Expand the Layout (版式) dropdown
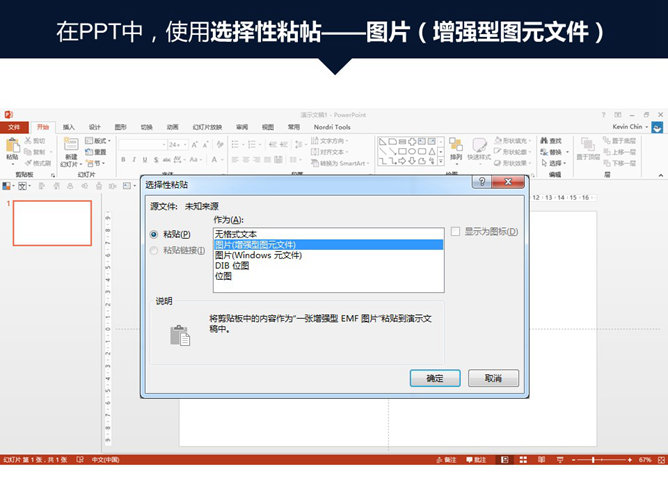The height and width of the screenshot is (501, 668). [99, 141]
